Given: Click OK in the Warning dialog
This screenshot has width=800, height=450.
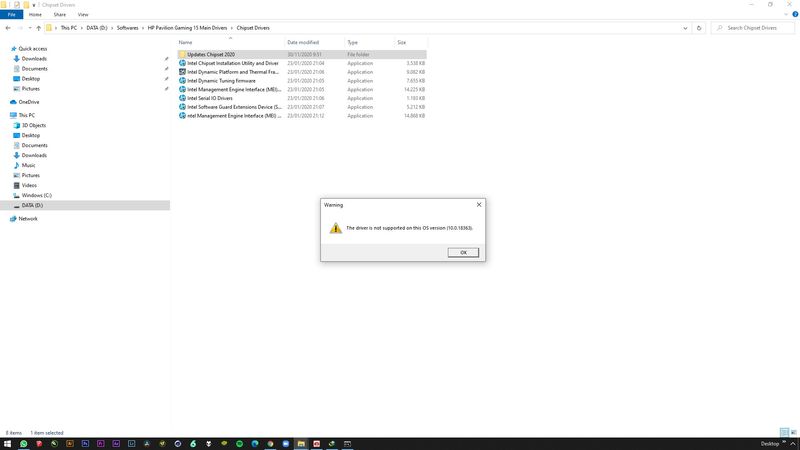Looking at the screenshot, I should pyautogui.click(x=463, y=253).
